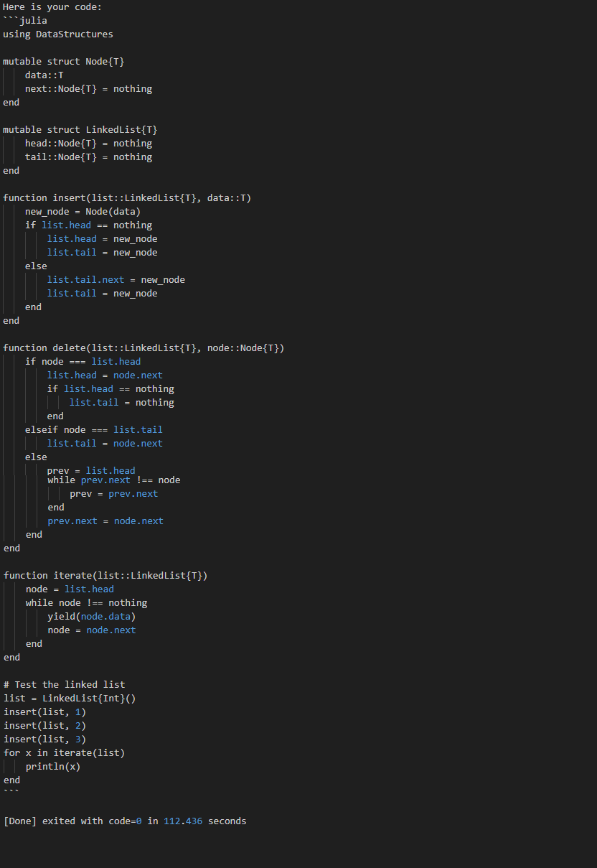This screenshot has height=868, width=597.
Task: Click 'prev = prev.next' line
Action: tap(113, 494)
